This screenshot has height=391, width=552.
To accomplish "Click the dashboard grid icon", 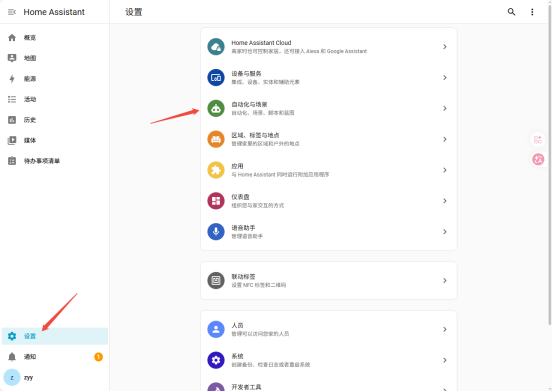I will [216, 201].
